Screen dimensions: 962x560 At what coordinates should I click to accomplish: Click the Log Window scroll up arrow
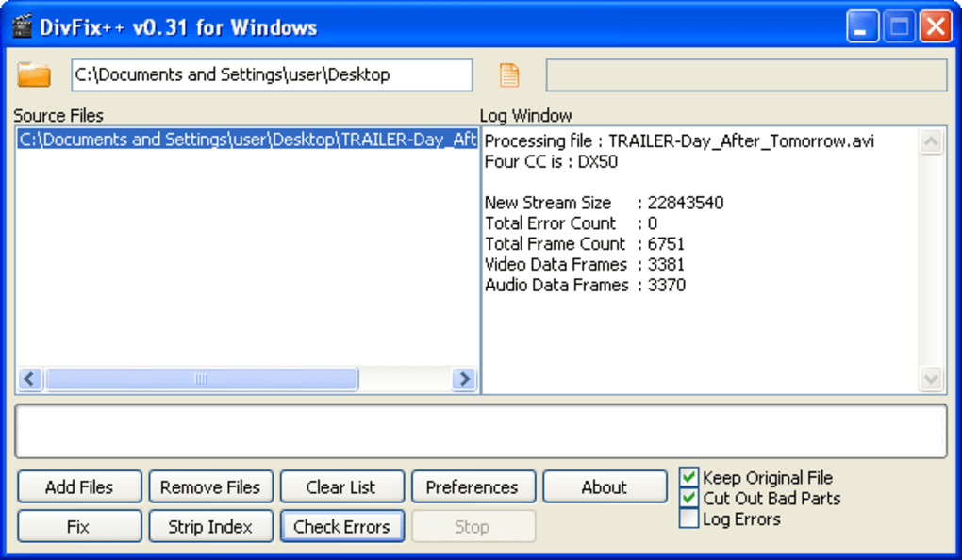[931, 141]
